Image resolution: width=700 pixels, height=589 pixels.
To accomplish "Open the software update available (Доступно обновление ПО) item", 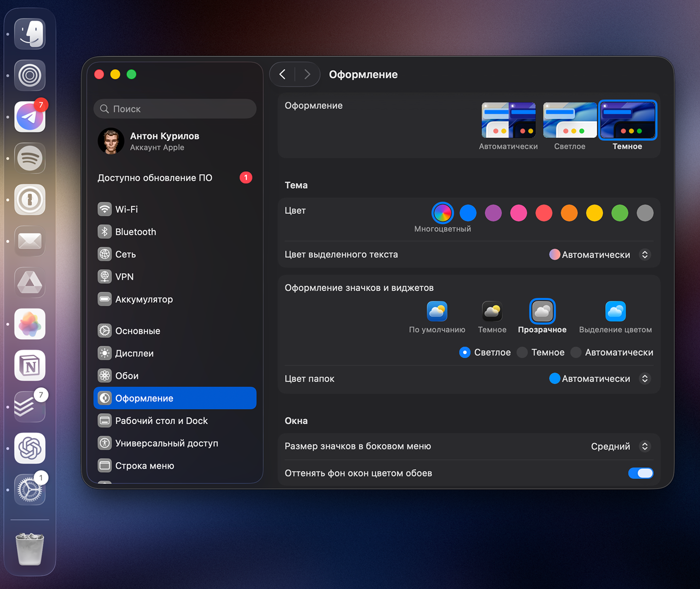I will click(x=155, y=178).
